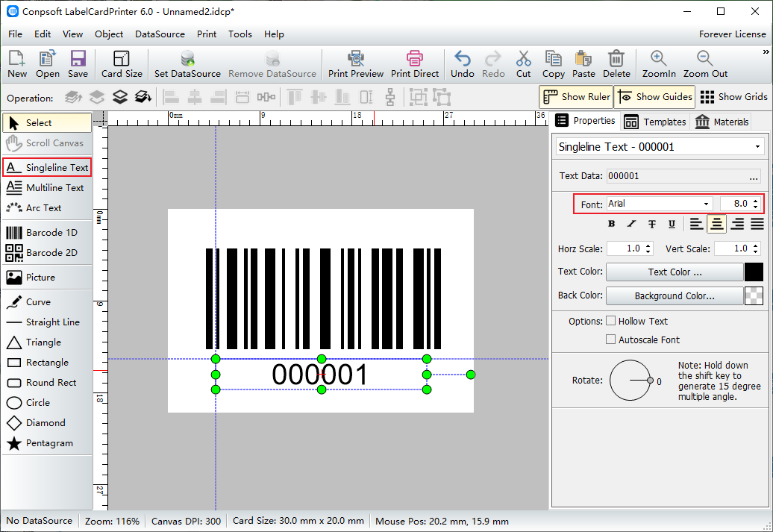This screenshot has height=532, width=773.
Task: Pick the Pentagram star tool
Action: click(47, 443)
